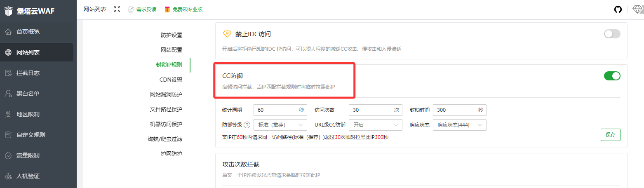Click the 人机验证 robot icon in the sidebar
Screen dimensions: 644x188
point(8,176)
